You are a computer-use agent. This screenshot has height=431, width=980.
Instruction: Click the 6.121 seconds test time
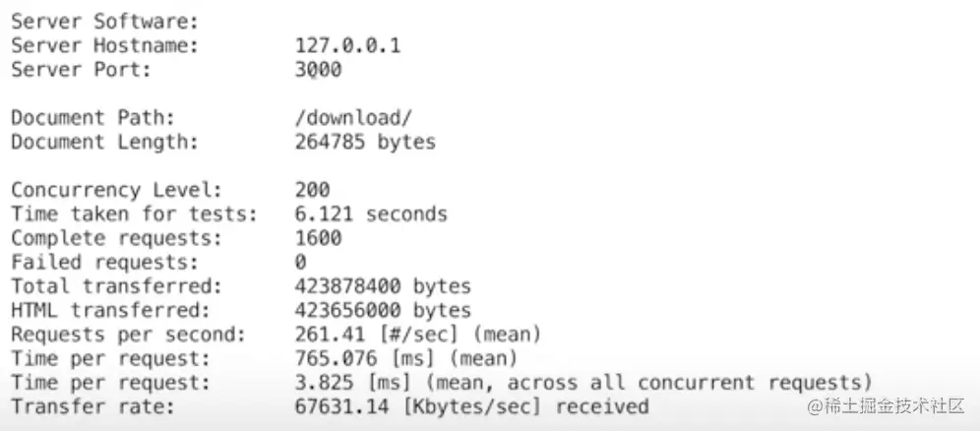371,214
